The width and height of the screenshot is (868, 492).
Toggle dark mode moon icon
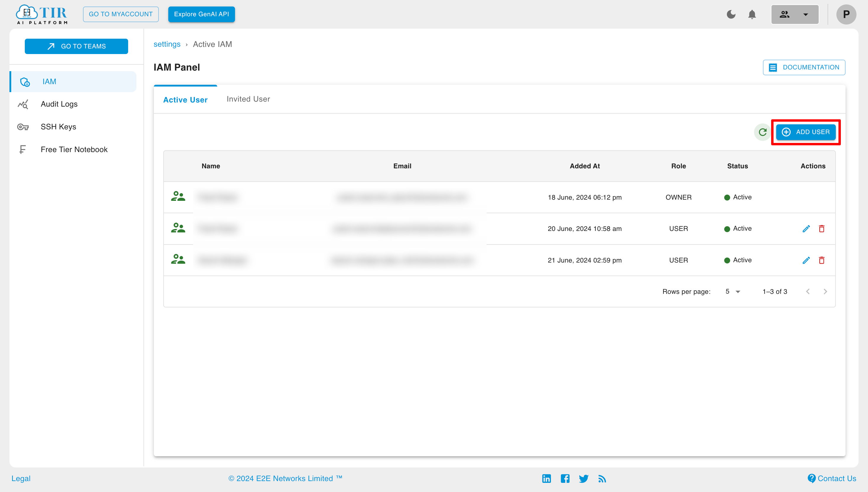tap(731, 14)
